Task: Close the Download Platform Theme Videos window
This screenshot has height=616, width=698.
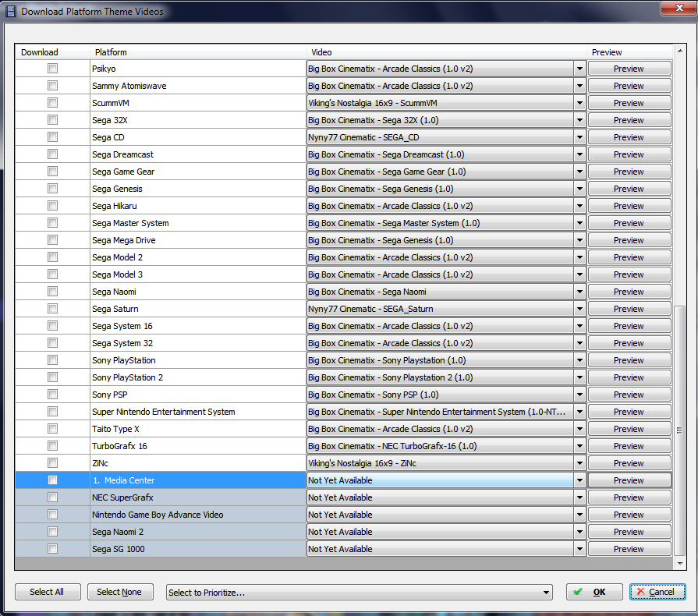Action: [x=679, y=8]
